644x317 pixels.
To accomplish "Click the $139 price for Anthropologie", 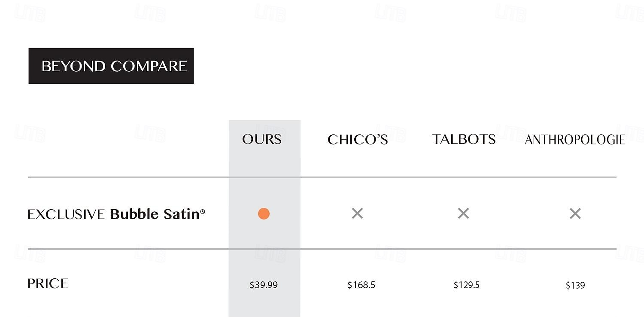I will (575, 285).
